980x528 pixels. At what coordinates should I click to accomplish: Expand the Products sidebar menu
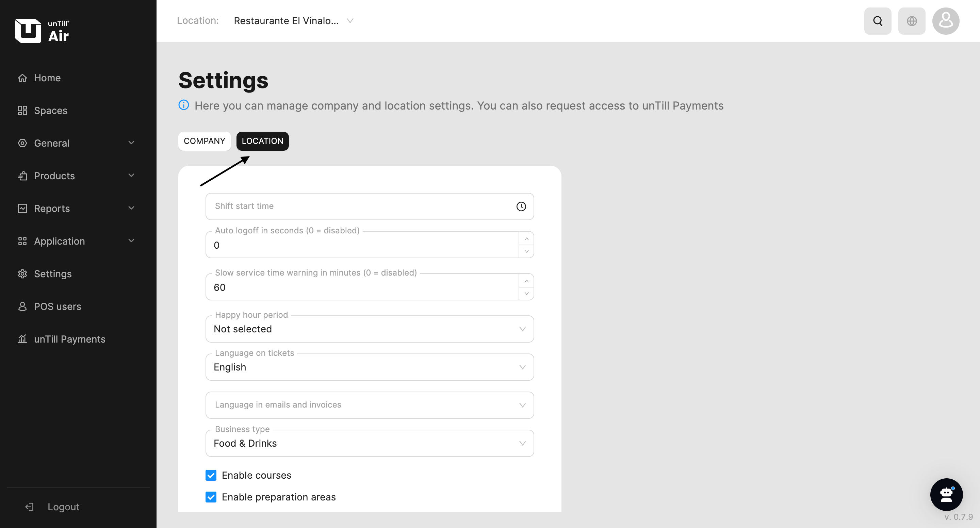tap(76, 176)
